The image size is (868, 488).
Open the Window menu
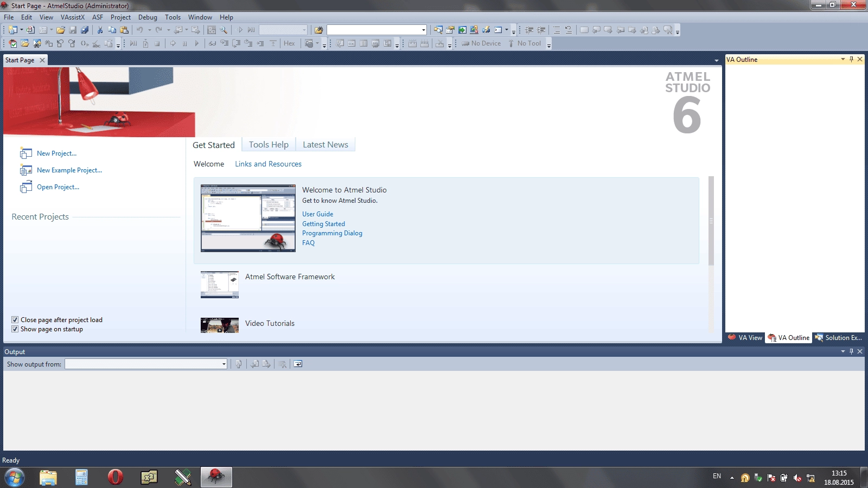200,17
